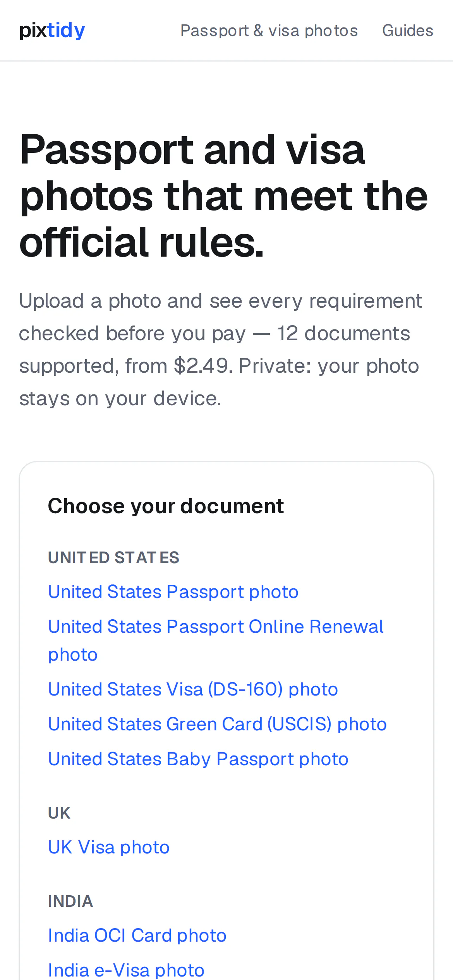Open the UK Visa photo link

point(109,847)
